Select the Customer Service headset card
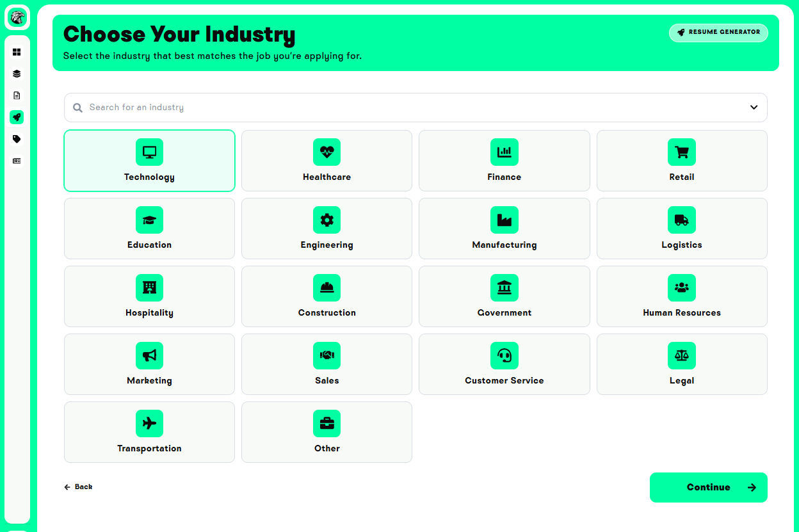Viewport: 799px width, 532px height. [504, 364]
